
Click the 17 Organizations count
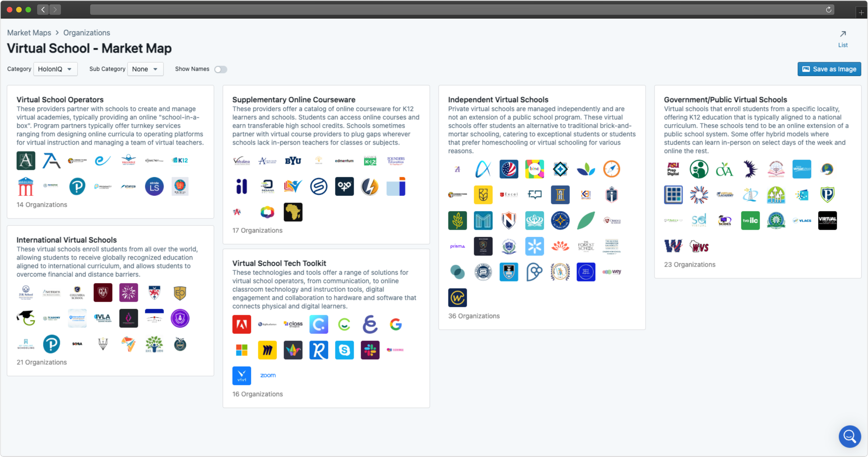pyautogui.click(x=257, y=230)
